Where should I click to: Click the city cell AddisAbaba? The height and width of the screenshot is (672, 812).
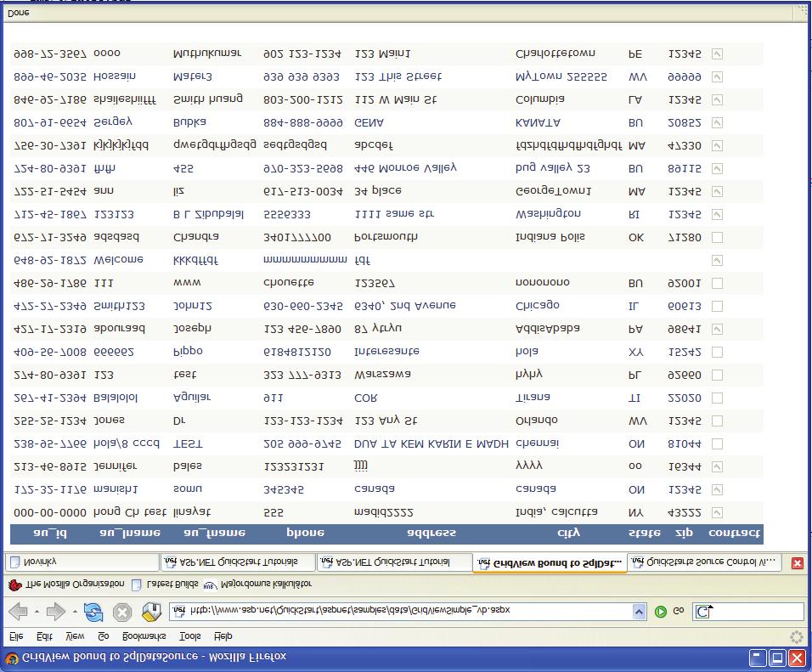pyautogui.click(x=547, y=329)
